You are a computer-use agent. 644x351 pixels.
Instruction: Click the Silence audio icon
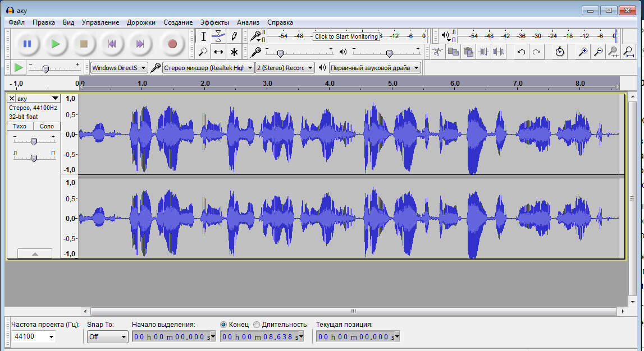(x=499, y=52)
